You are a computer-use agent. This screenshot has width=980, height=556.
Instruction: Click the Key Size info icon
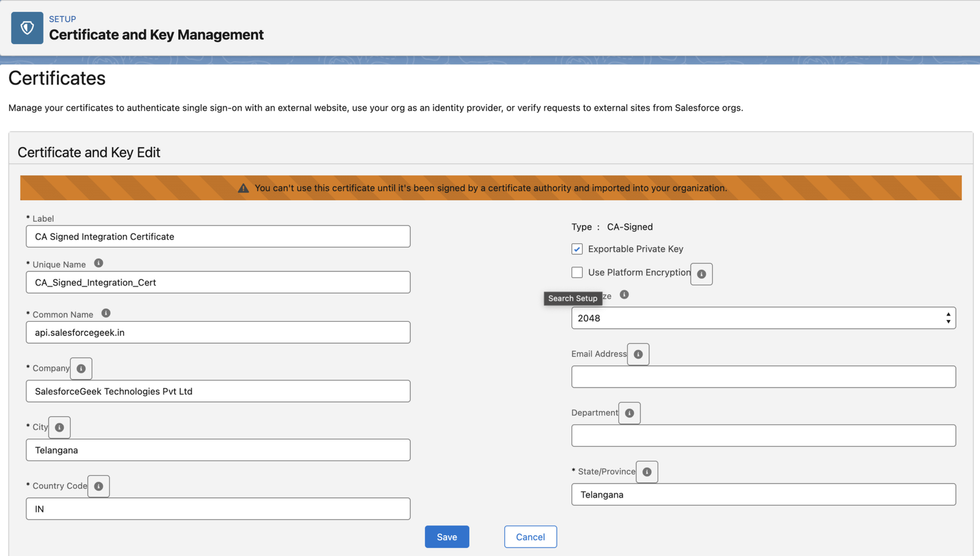click(x=624, y=295)
